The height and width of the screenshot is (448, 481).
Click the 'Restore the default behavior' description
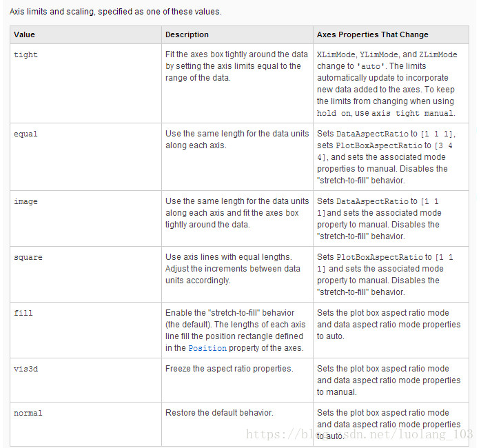219,413
